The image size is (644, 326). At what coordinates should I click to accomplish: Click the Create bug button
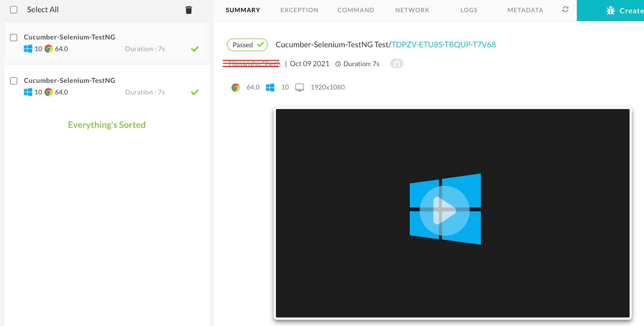click(610, 10)
